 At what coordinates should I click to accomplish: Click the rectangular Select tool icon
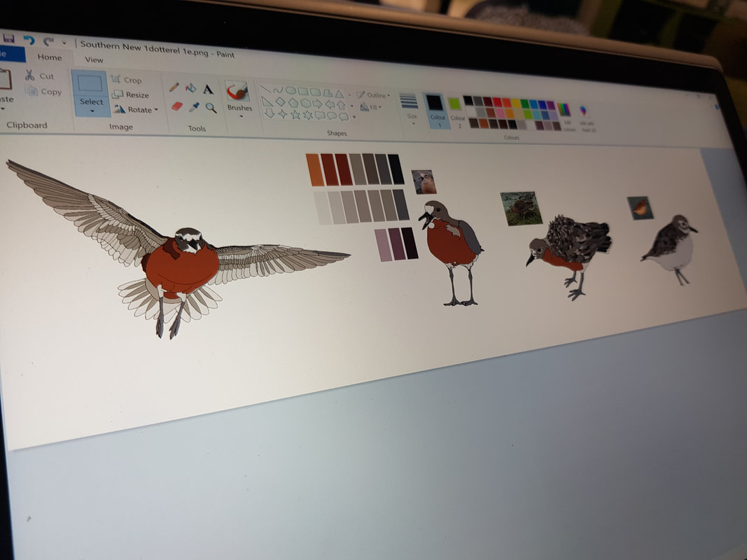90,84
